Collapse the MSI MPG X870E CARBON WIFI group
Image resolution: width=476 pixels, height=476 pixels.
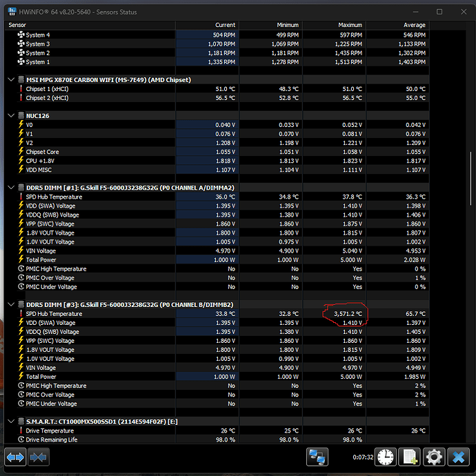pyautogui.click(x=11, y=79)
